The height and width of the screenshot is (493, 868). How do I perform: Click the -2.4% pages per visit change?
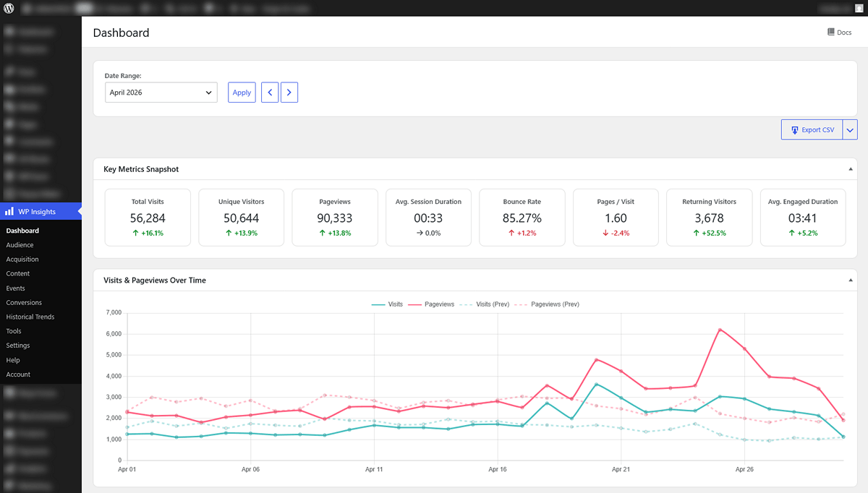(x=616, y=233)
